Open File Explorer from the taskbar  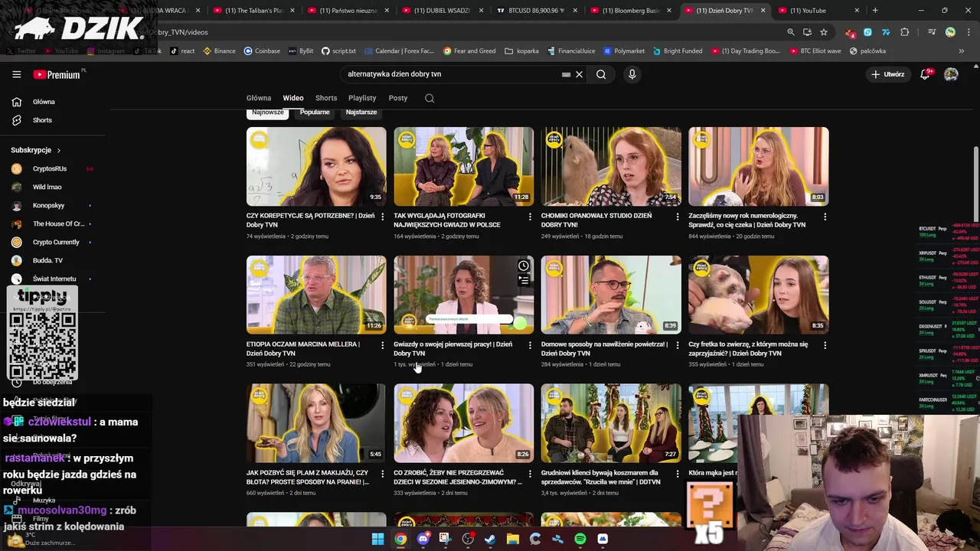(x=513, y=539)
